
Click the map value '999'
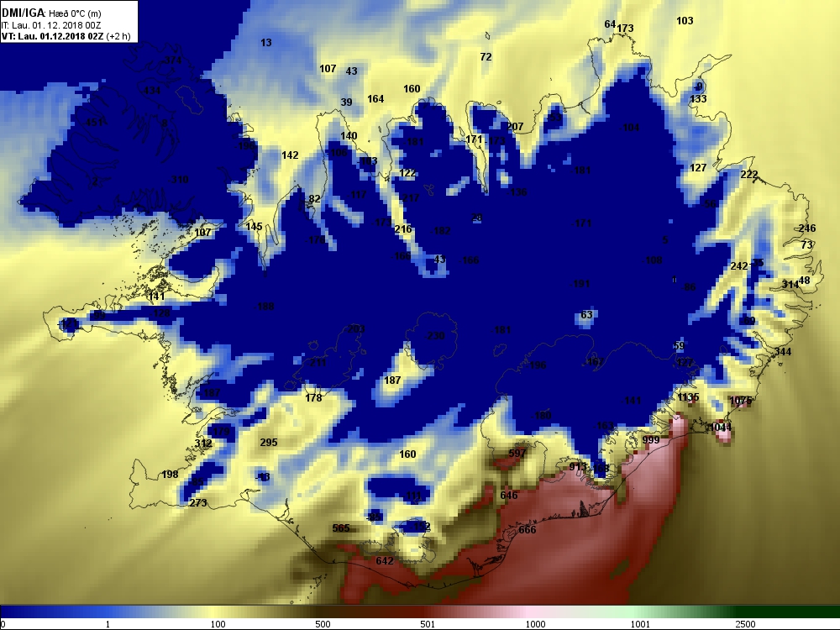(x=651, y=440)
